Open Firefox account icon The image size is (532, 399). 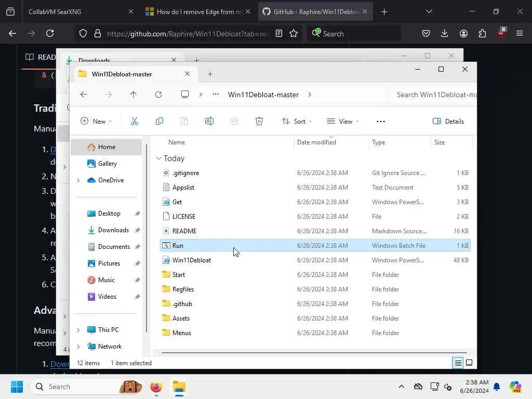463,33
